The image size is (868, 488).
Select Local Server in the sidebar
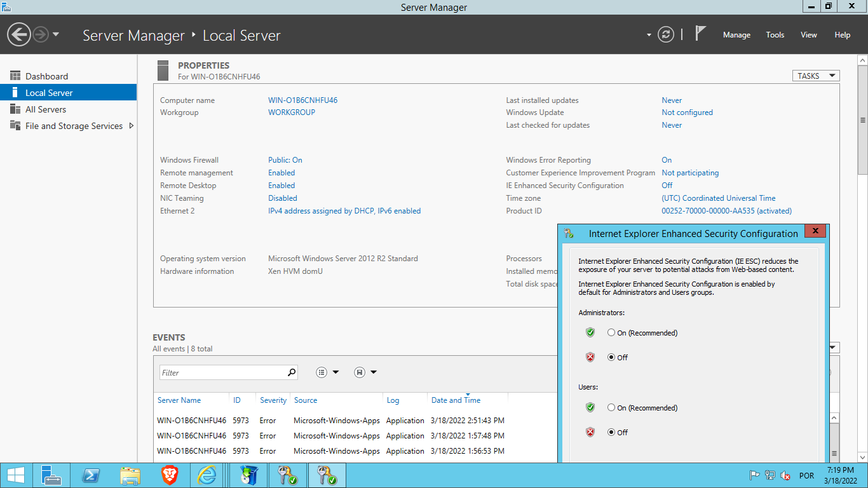(x=69, y=93)
